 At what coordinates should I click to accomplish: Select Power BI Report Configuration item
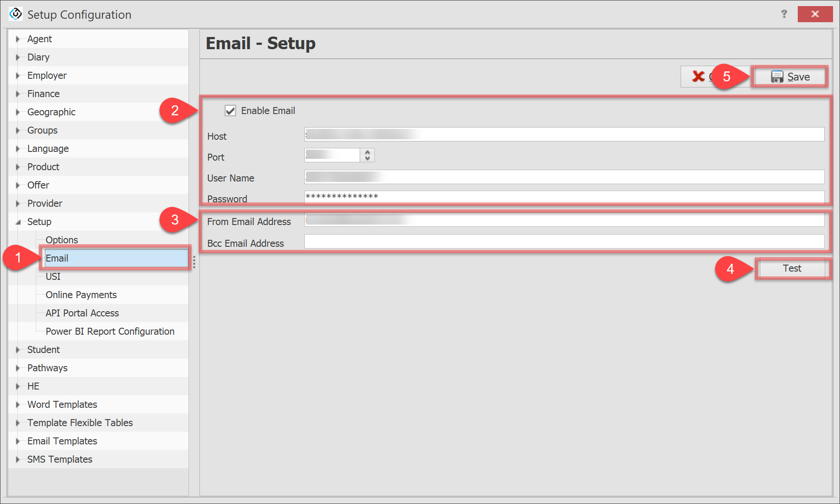(x=110, y=331)
